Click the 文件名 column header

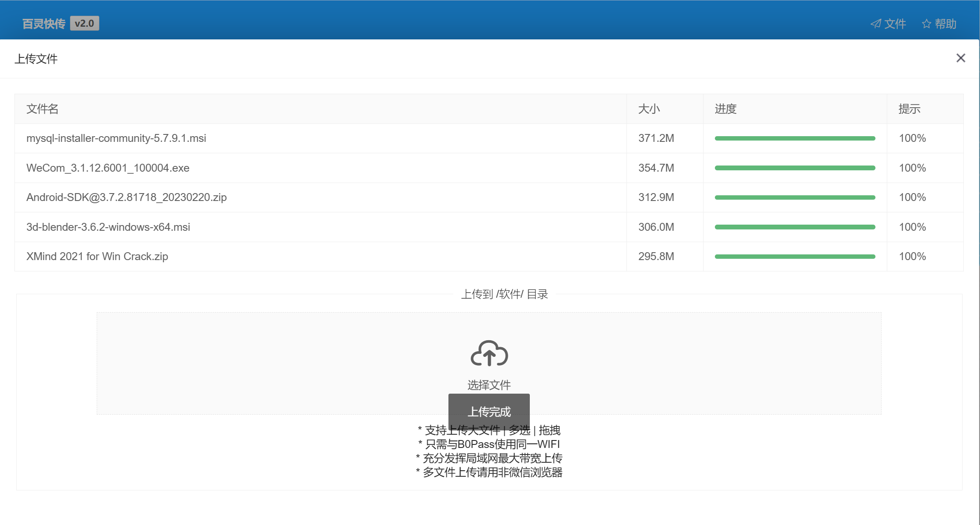coord(42,109)
